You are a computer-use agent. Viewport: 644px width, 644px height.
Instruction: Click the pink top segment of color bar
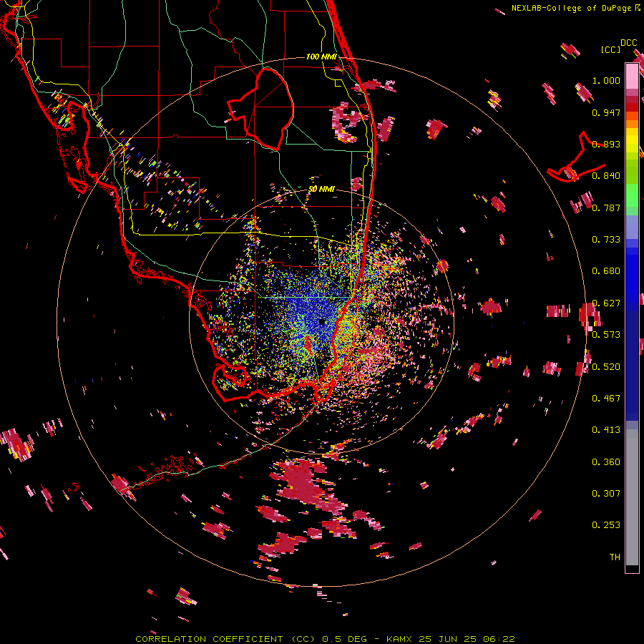[x=632, y=76]
